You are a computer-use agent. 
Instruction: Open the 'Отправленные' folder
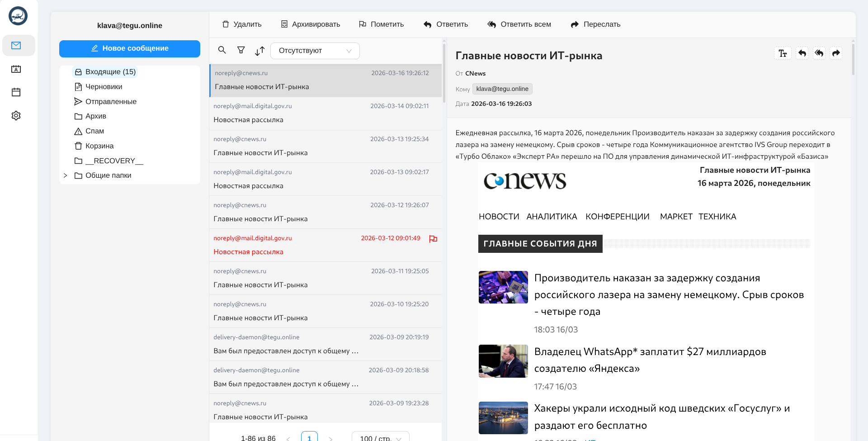111,102
